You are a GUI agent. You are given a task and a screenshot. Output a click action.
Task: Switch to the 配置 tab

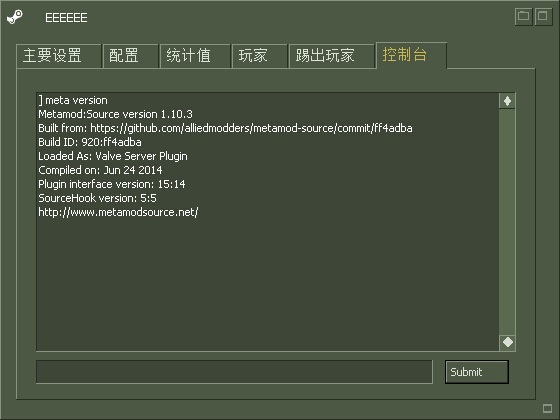click(x=130, y=56)
